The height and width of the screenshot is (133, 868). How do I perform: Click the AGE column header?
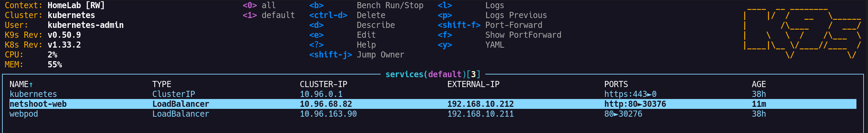pyautogui.click(x=759, y=84)
